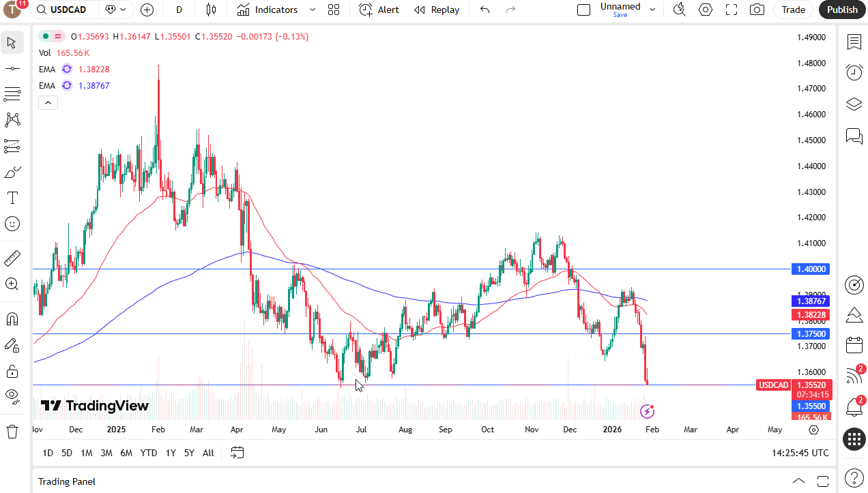
Task: Add symbol to compare with plus icon
Action: click(x=147, y=10)
